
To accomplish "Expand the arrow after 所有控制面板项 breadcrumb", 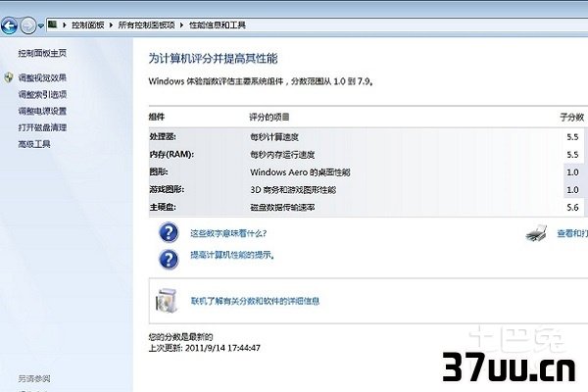I will [181, 25].
